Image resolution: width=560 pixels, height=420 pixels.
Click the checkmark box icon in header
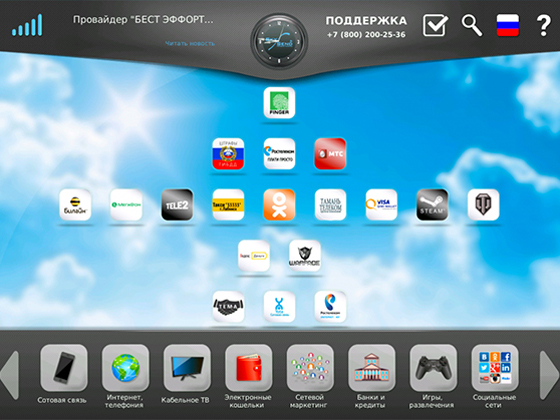coord(435,25)
